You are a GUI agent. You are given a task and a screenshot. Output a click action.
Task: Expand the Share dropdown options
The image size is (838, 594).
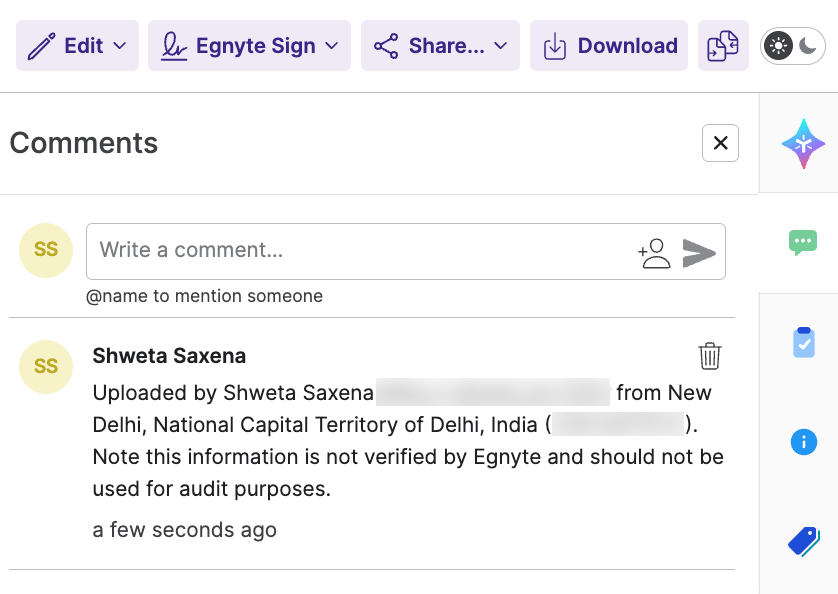coord(440,46)
